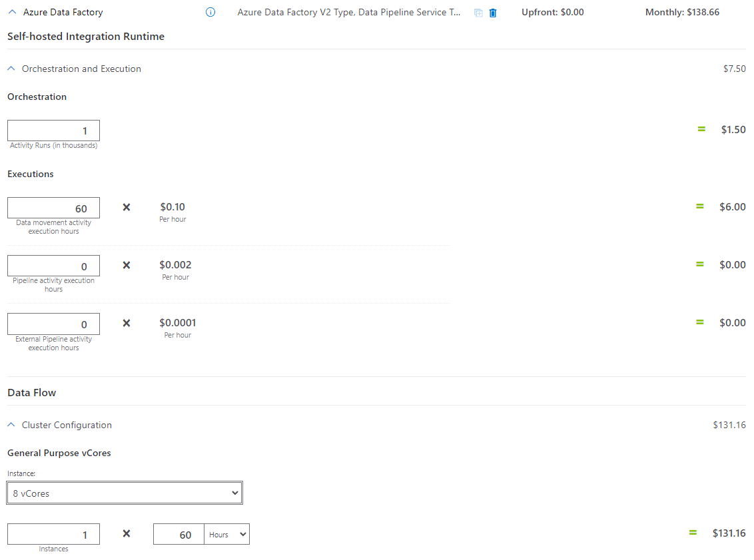Click the '$131.16' Cluster Configuration subtotal
Screen dimensions: 754x560
click(x=729, y=425)
